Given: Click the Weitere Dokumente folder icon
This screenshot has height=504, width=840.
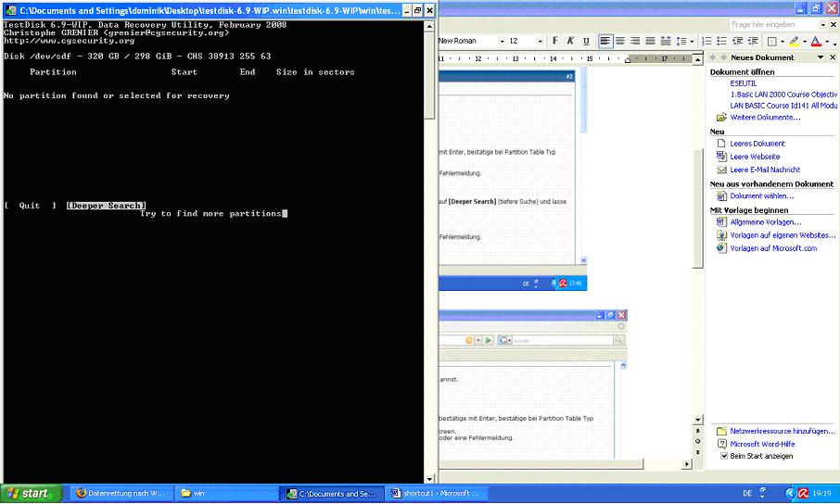Looking at the screenshot, I should tap(721, 118).
